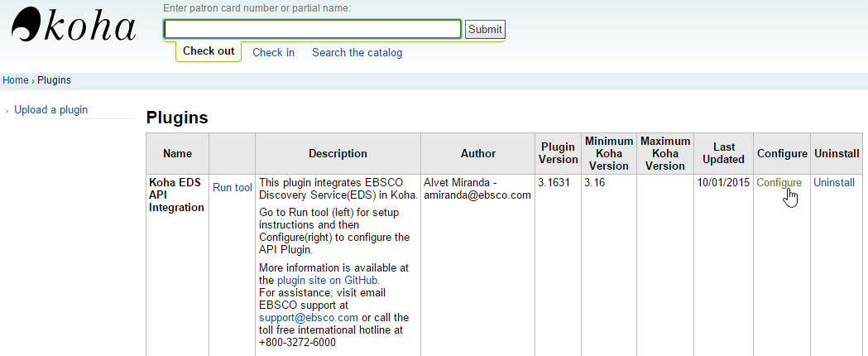
Task: Select author text Alvet Miranda
Action: pos(457,183)
